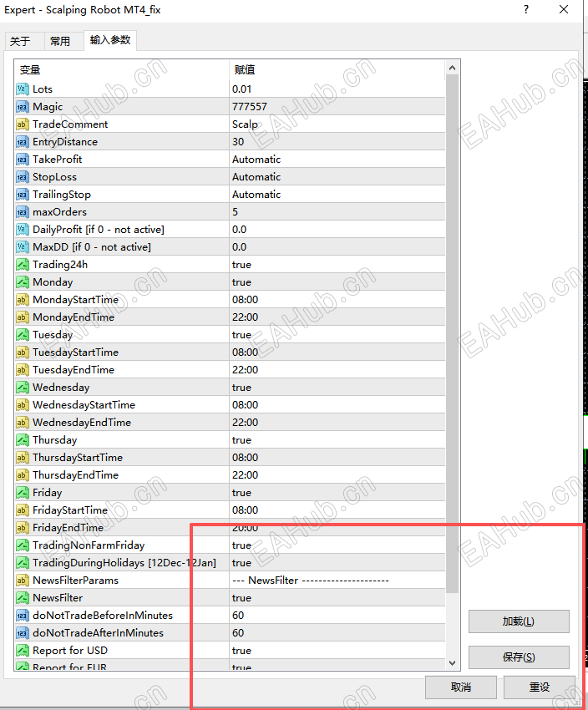Click the Monday boolean icon
The width and height of the screenshot is (588, 710).
(x=23, y=282)
